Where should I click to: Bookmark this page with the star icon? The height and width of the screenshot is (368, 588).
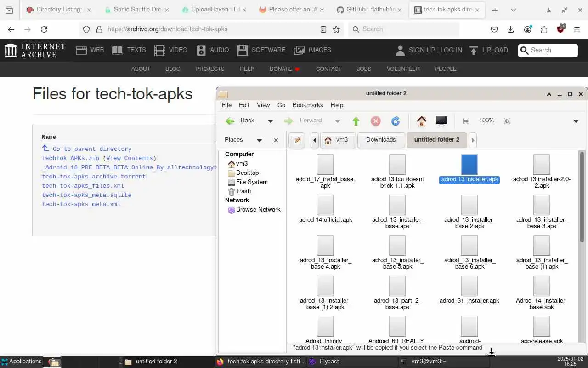pos(336,29)
